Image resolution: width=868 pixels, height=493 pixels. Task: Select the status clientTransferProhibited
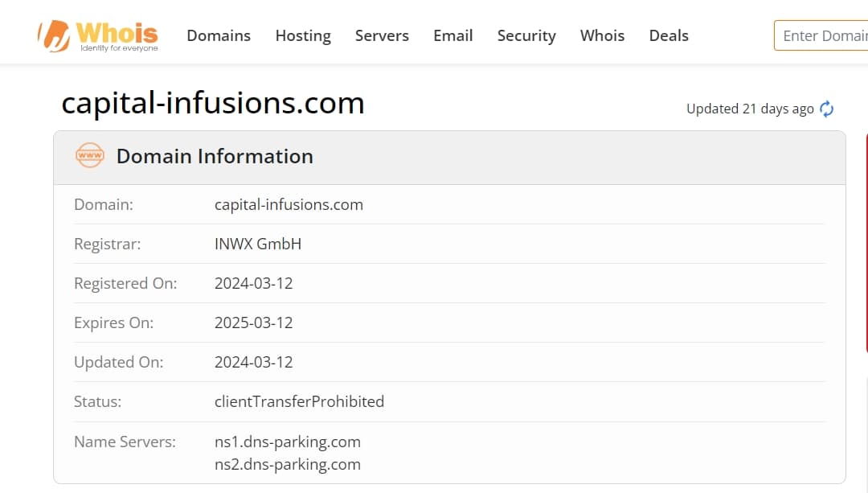[x=300, y=401]
